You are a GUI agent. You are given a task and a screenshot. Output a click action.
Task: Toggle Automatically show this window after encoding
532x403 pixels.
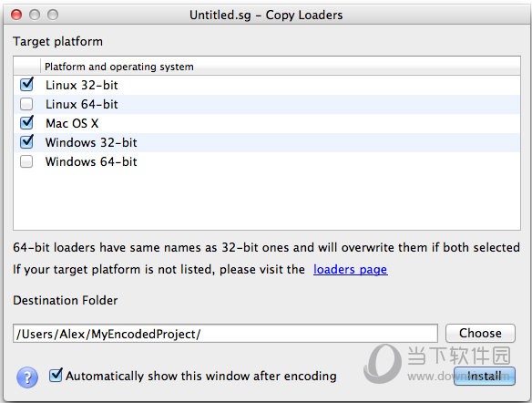(x=56, y=376)
